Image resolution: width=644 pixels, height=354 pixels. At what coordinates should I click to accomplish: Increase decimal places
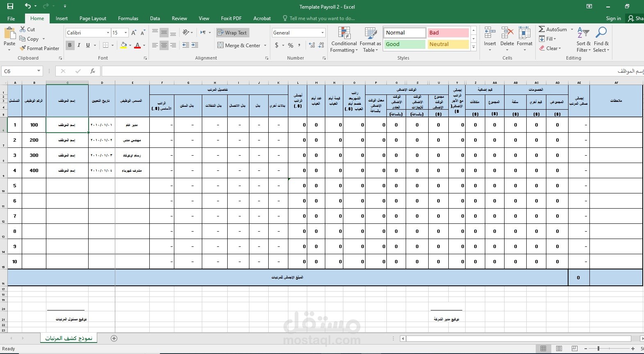312,45
